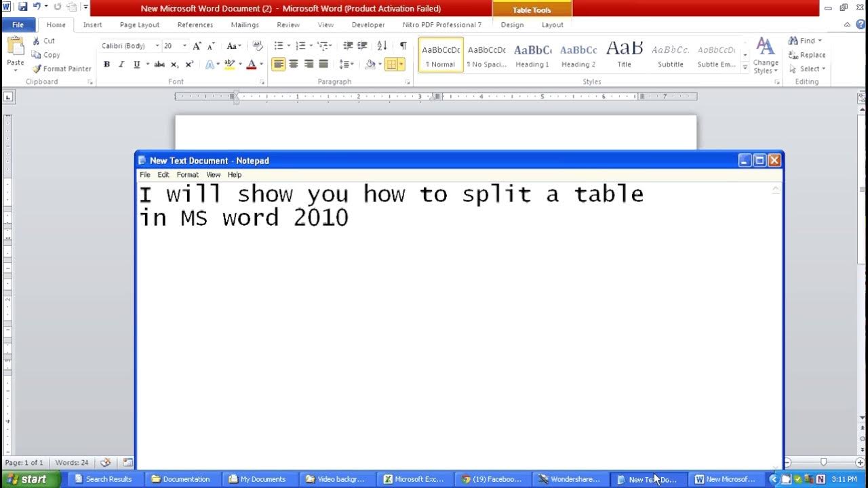
Task: Click the Multilevel List icon
Action: click(322, 45)
